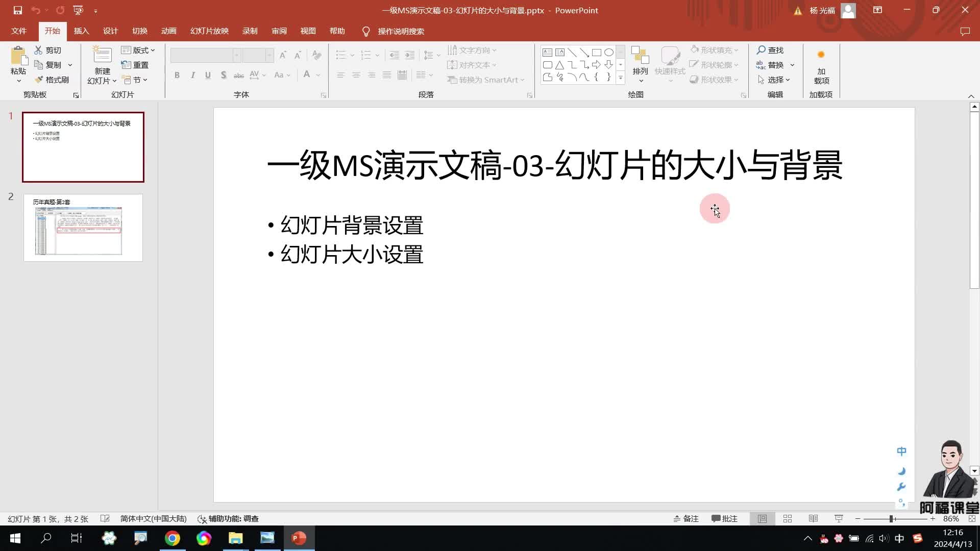Viewport: 980px width, 551px height.
Task: Toggle Italic formatting button
Action: click(x=192, y=76)
